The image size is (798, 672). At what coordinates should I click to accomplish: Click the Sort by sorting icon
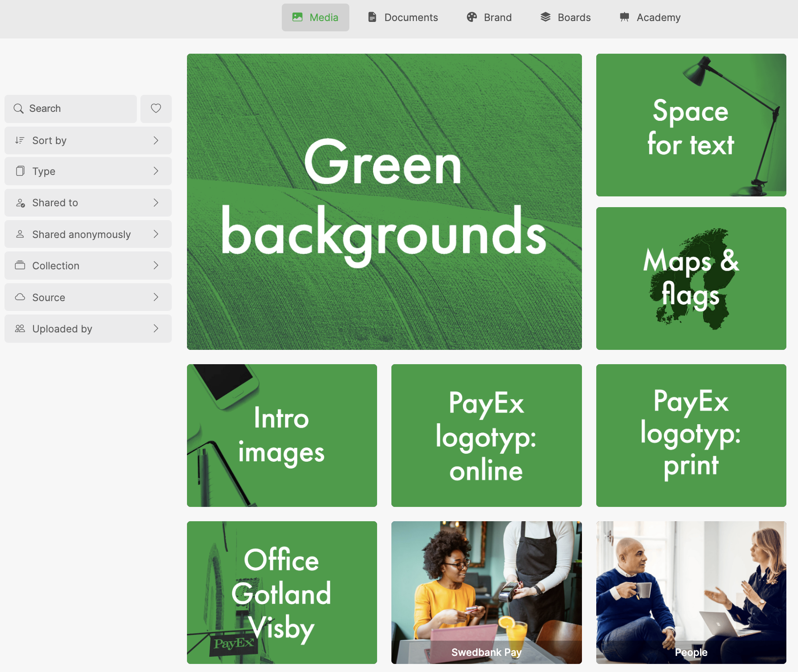pos(20,140)
